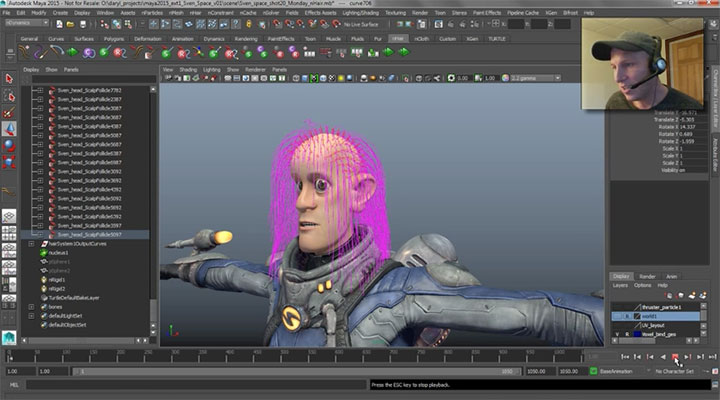720x400 pixels.
Task: Click the New Scene icon
Action: [59, 24]
